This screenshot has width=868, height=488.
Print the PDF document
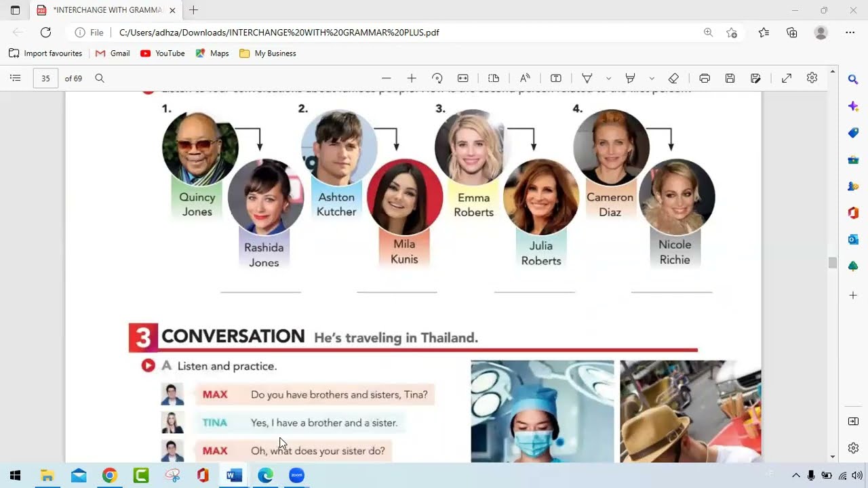pos(705,78)
